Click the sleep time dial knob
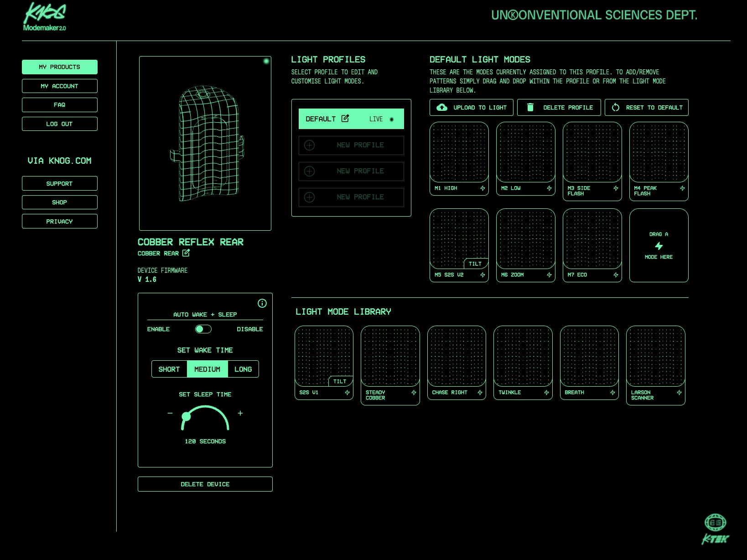The height and width of the screenshot is (560, 747). click(186, 416)
